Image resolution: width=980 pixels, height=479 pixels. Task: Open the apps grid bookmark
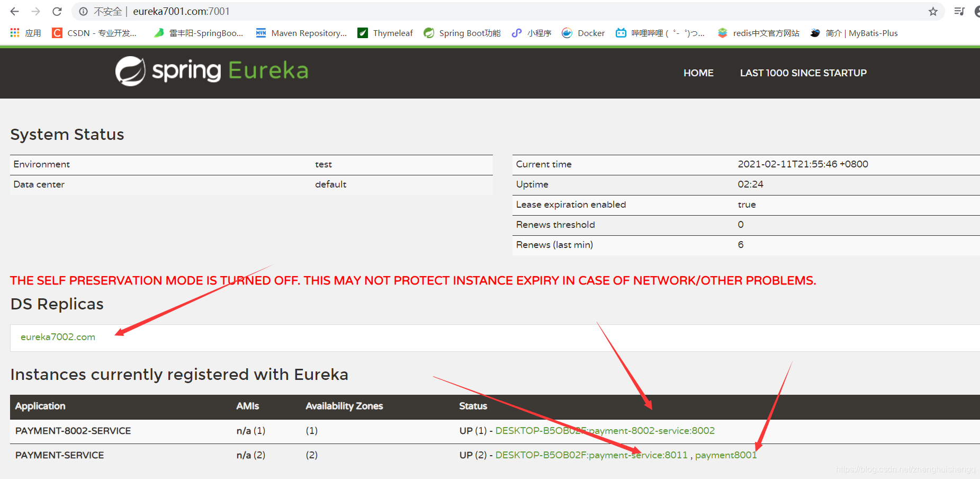pos(25,33)
